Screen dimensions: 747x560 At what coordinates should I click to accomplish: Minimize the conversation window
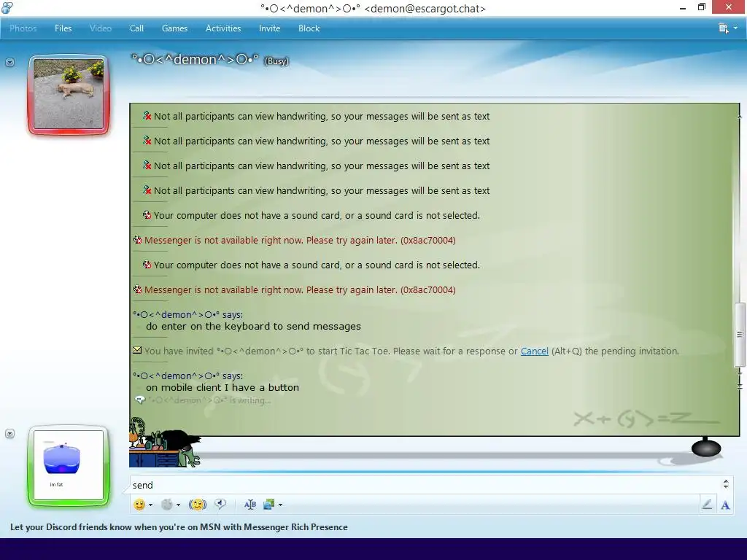coord(683,7)
